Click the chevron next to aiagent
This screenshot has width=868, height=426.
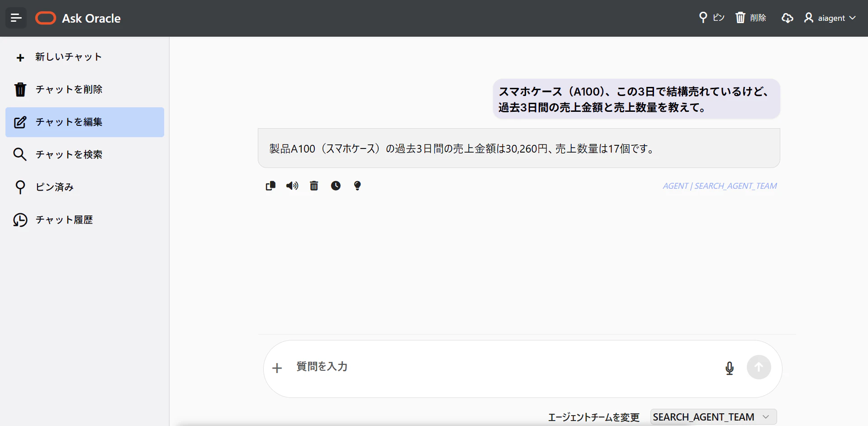[852, 18]
